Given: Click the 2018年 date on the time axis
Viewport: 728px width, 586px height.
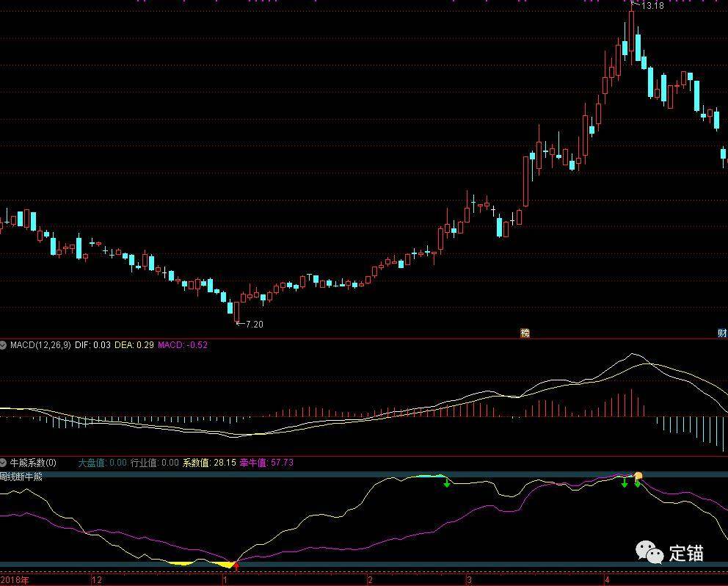Looking at the screenshot, I should click(x=15, y=580).
